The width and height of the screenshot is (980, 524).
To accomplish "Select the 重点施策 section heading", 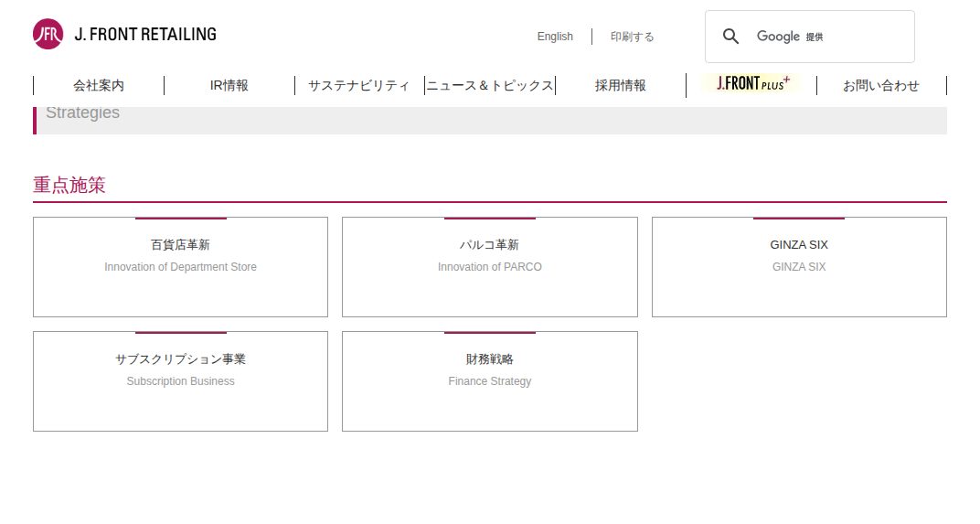I will pos(69,185).
